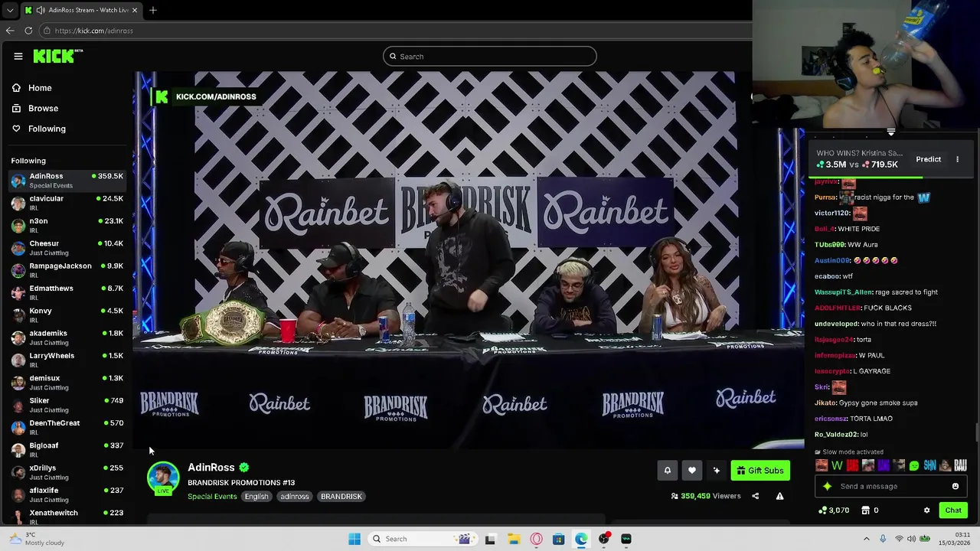
Task: Click the green sparkle icon in chat input
Action: (x=827, y=486)
